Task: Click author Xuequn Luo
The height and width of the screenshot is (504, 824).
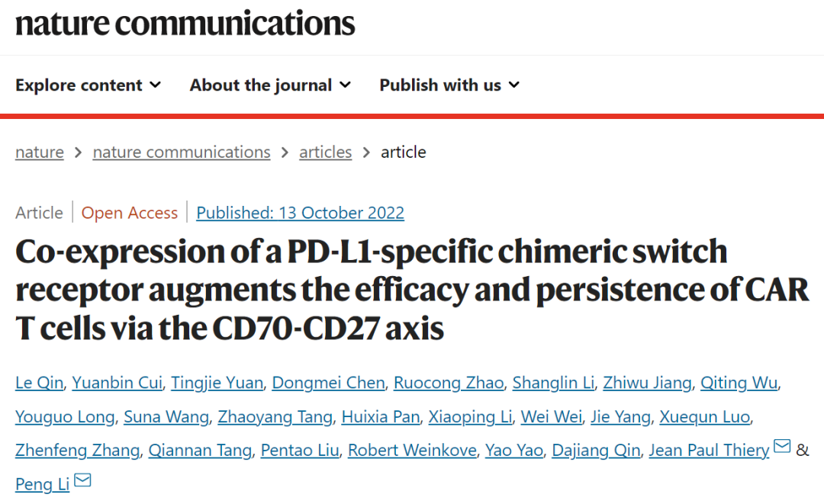Action: [705, 416]
